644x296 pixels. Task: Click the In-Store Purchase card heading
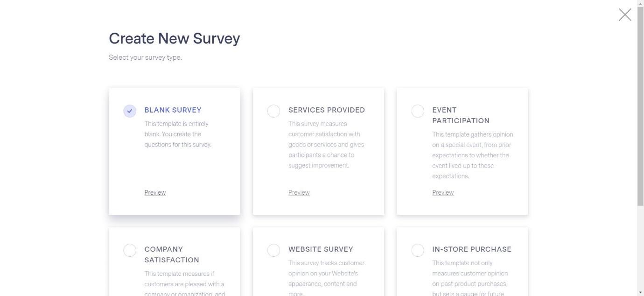pyautogui.click(x=472, y=249)
